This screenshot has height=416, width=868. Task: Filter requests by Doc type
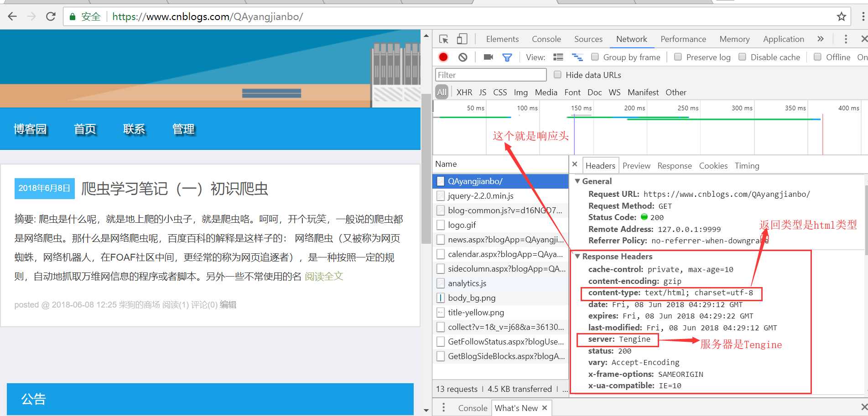tap(594, 92)
